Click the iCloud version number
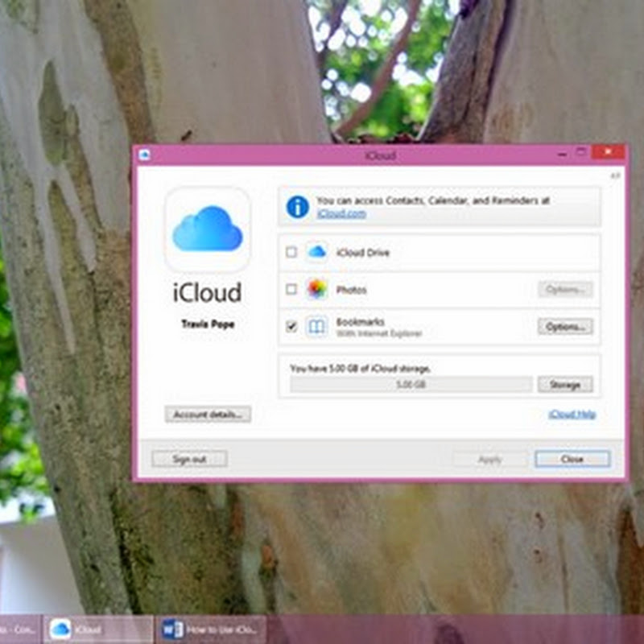Image resolution: width=644 pixels, height=644 pixels. [615, 175]
